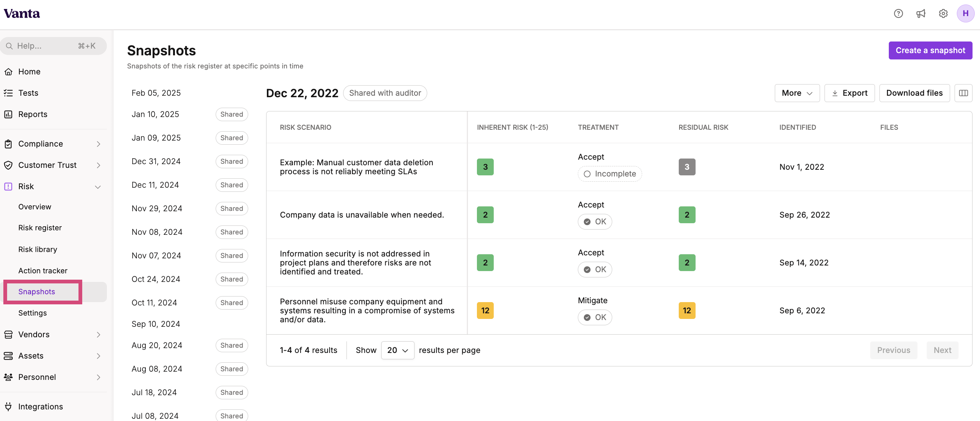
Task: Collapse the Risk section chevron
Action: [98, 187]
